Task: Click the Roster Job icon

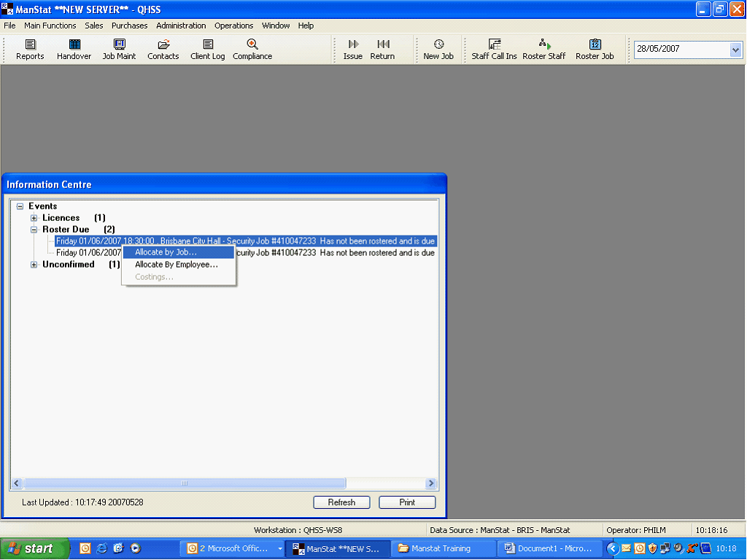Action: [x=595, y=45]
